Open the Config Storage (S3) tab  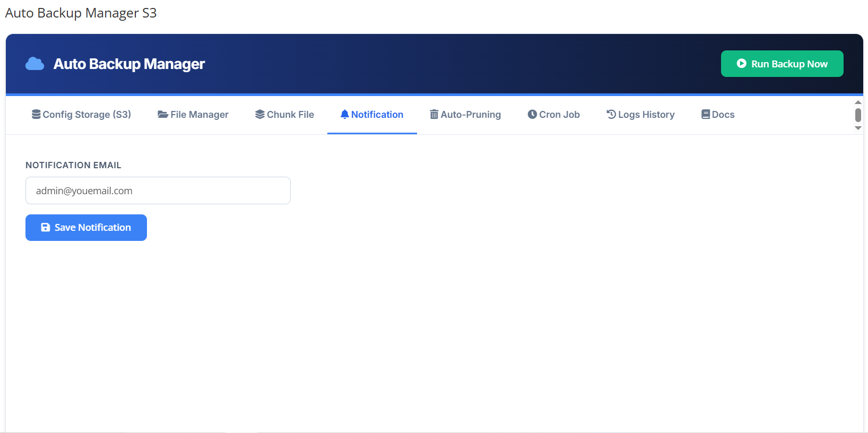coord(81,115)
